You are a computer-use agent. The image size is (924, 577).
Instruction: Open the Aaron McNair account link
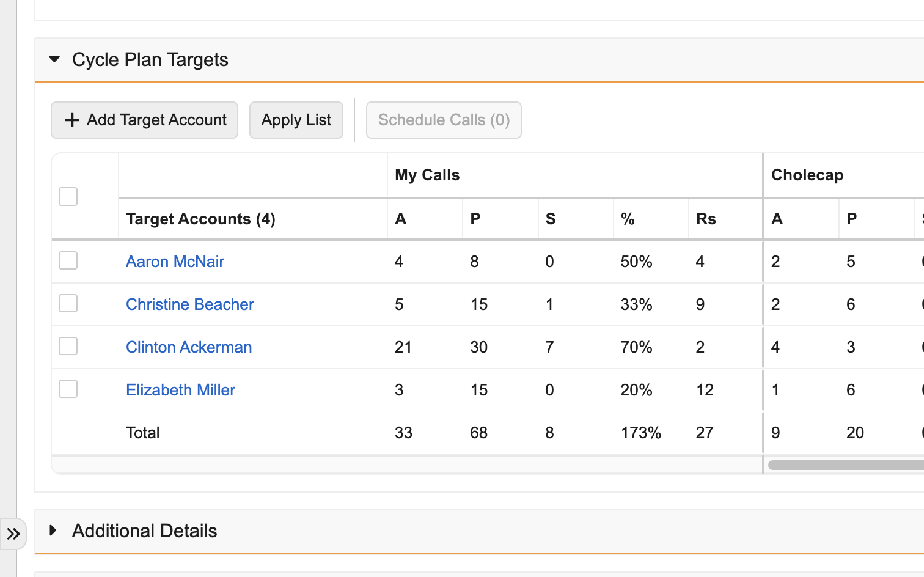(175, 262)
